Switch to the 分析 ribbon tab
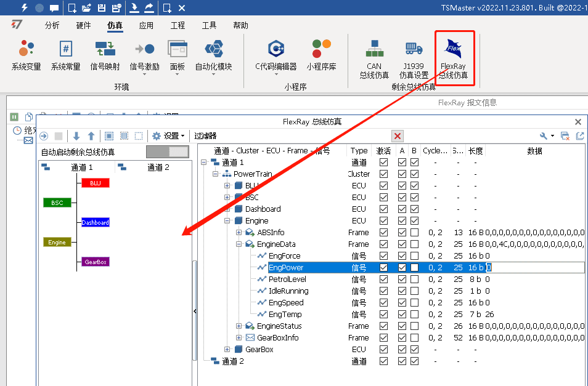Viewport: 588px width, 386px height. [x=52, y=26]
